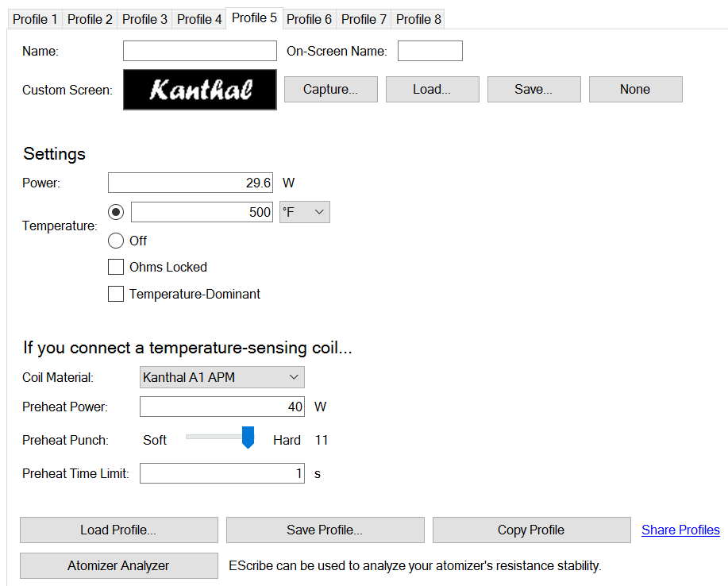Open the temperature unit °F dropdown
Viewport: 728px width, 586px height.
tap(304, 212)
